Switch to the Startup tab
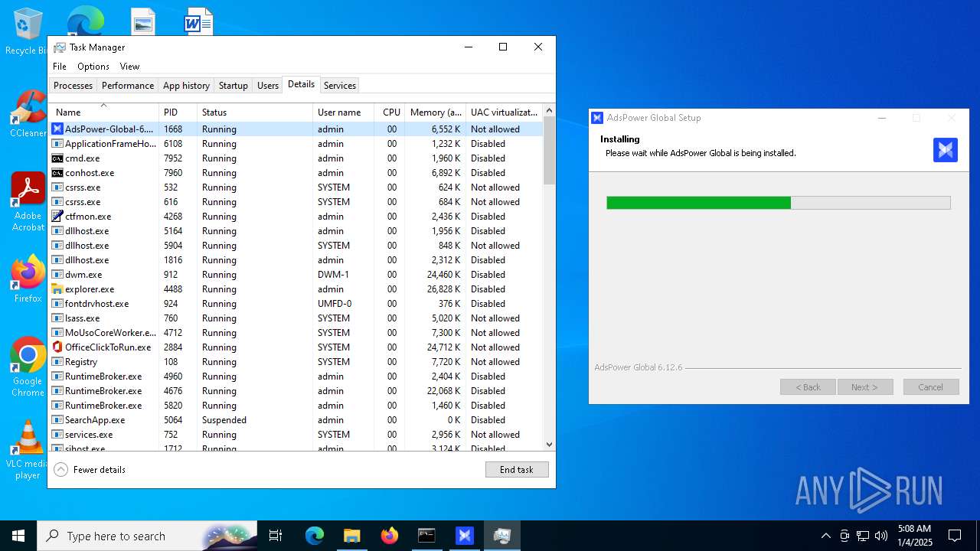Viewport: 980px width, 551px height. pyautogui.click(x=234, y=86)
